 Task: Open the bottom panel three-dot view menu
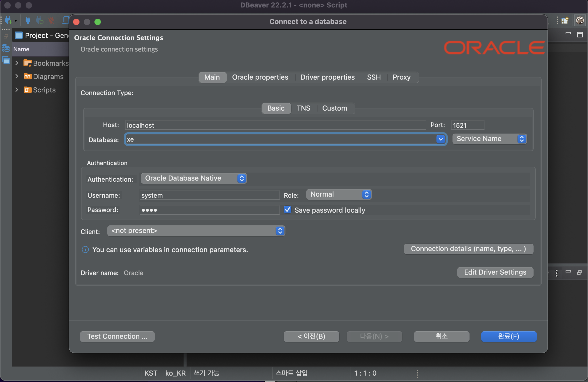[x=557, y=273]
